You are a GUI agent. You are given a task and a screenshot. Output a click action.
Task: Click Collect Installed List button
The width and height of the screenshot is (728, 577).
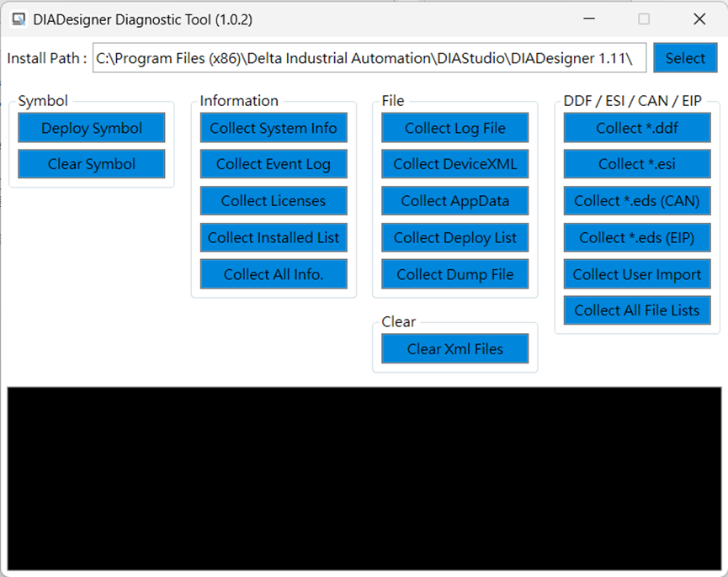click(x=274, y=237)
